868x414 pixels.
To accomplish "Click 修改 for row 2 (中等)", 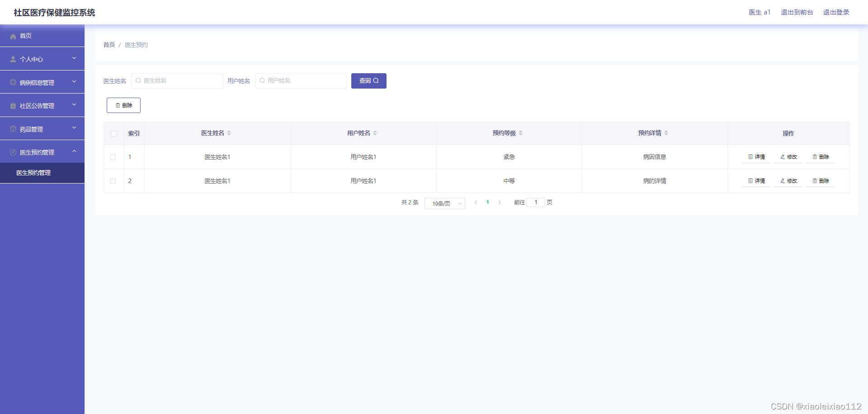I will click(x=788, y=181).
